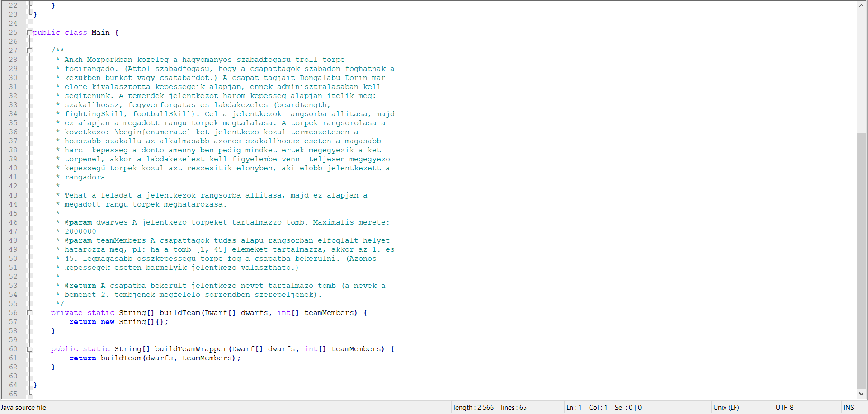
Task: Place cursor on the buildTeamWrapper method name
Action: pos(191,349)
